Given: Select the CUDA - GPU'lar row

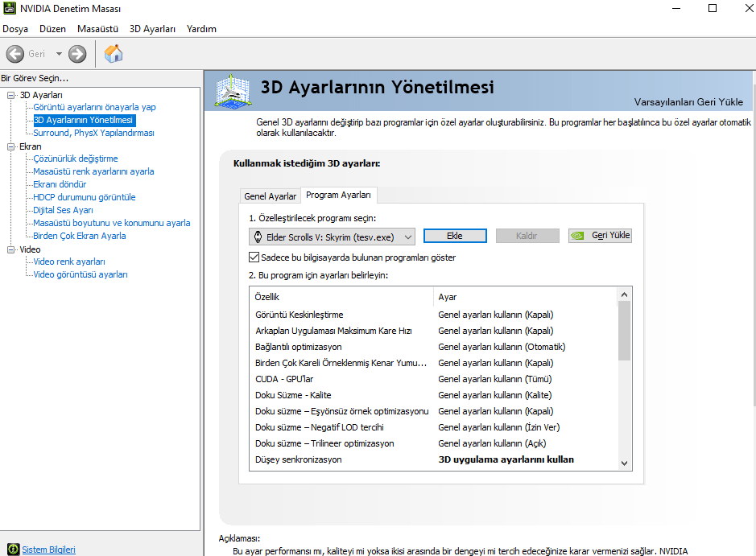Looking at the screenshot, I should pyautogui.click(x=433, y=379).
